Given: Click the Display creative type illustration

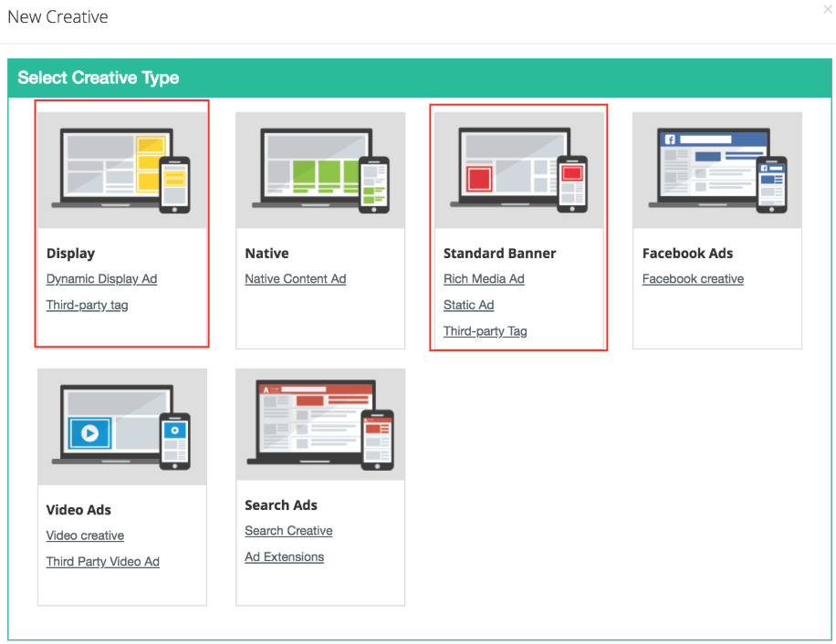Looking at the screenshot, I should [x=121, y=171].
